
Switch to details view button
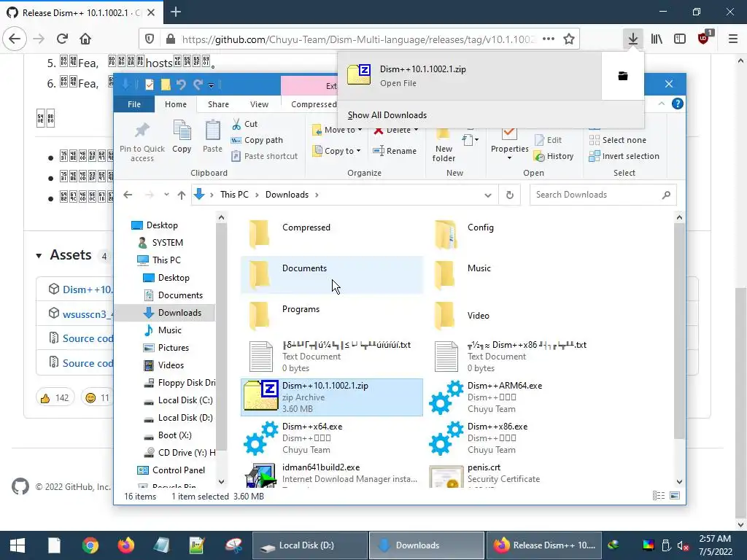(659, 496)
